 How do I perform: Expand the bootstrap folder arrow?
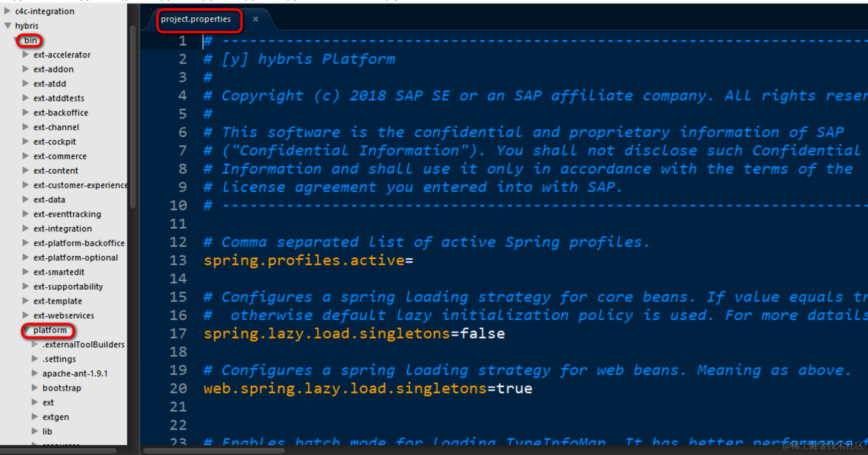pos(35,387)
